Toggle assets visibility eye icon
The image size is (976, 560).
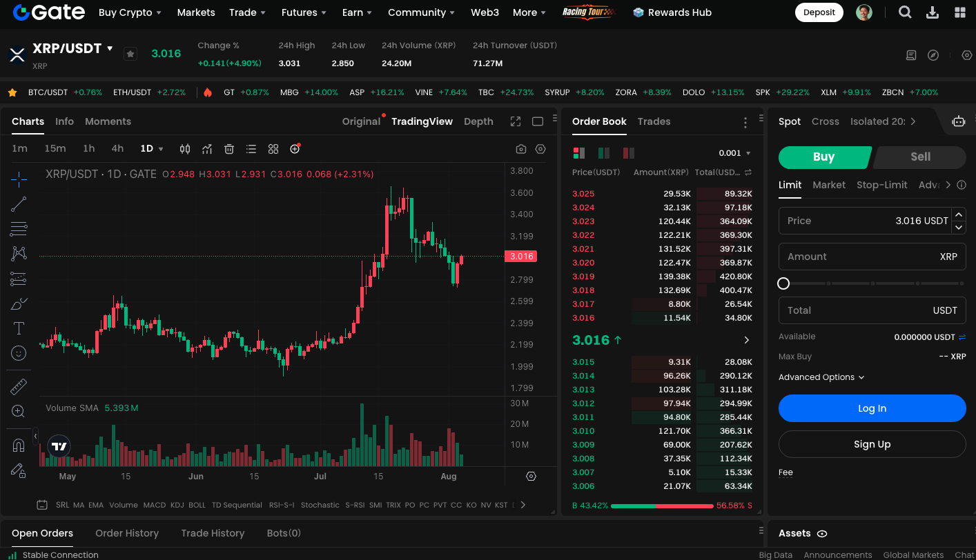point(822,534)
